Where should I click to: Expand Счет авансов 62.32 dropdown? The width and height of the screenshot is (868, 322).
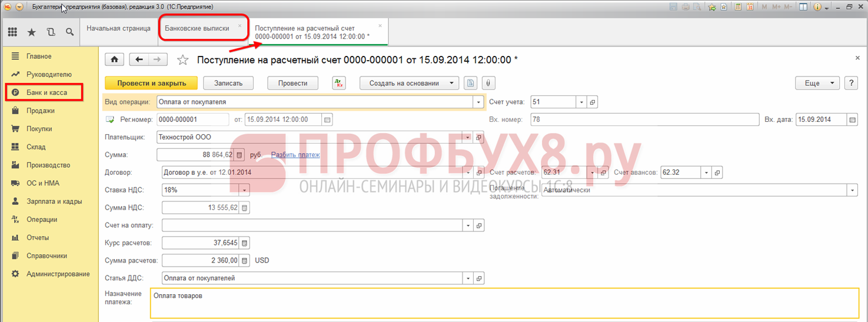point(706,172)
